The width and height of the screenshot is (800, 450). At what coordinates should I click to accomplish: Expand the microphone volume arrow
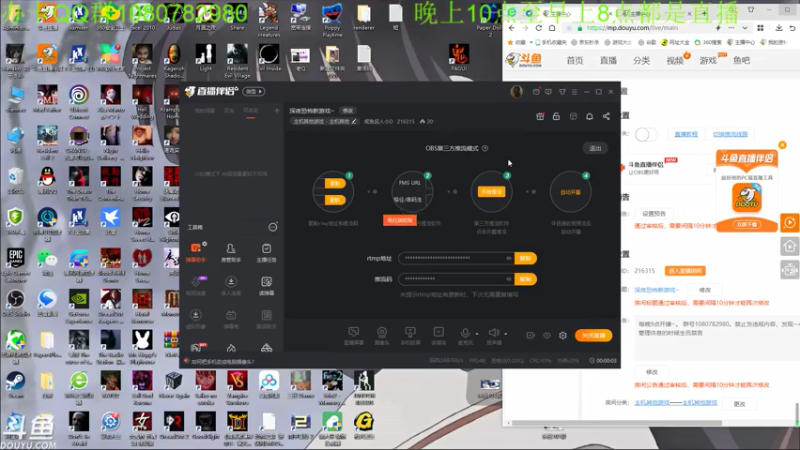[477, 334]
